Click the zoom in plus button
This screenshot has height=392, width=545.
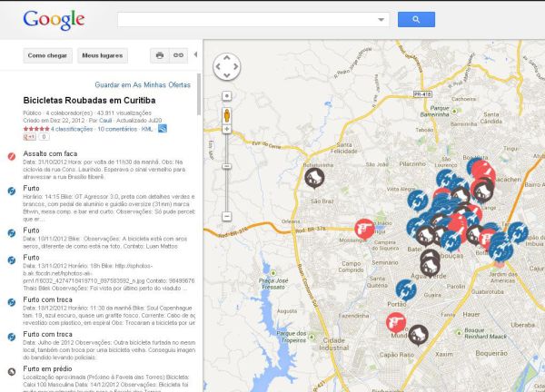pyautogui.click(x=226, y=129)
